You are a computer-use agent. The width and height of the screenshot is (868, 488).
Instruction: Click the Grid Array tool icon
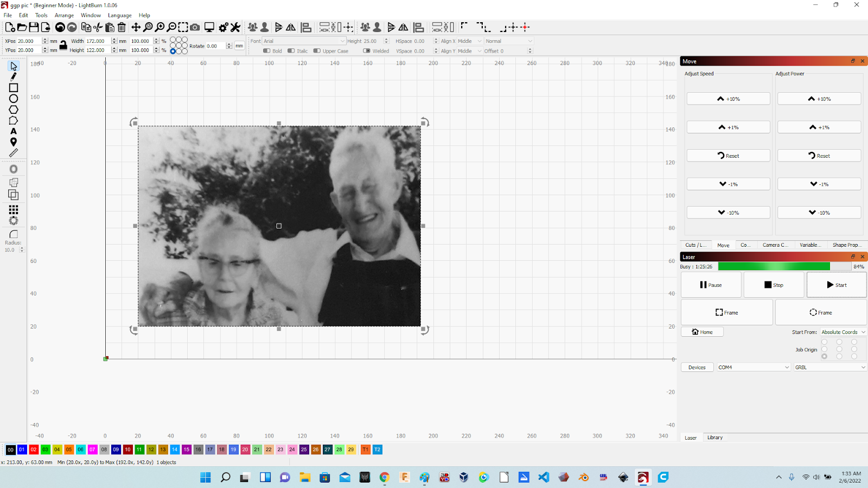click(x=14, y=209)
